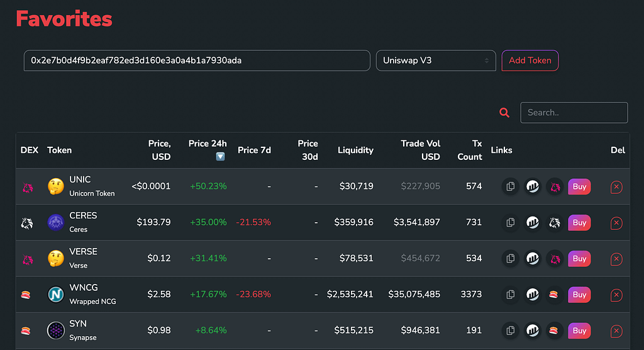Copy address icon in SYN row
Image resolution: width=644 pixels, height=350 pixels.
(511, 330)
